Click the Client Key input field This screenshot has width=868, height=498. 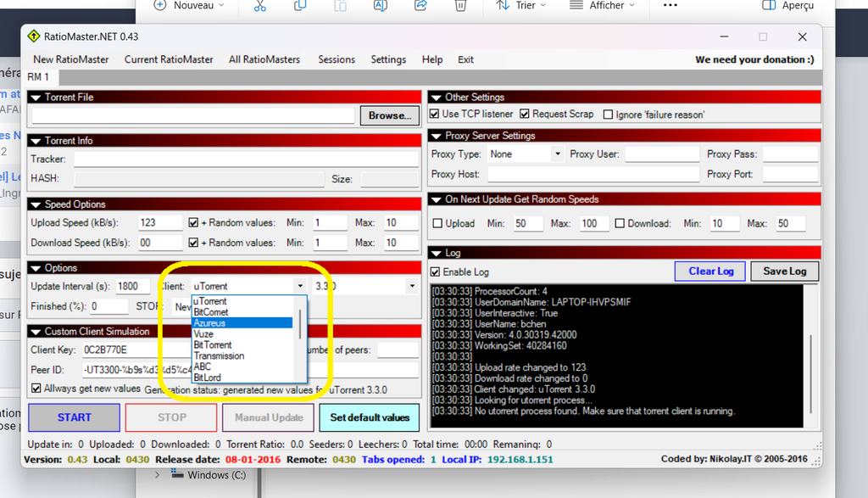[x=136, y=350]
